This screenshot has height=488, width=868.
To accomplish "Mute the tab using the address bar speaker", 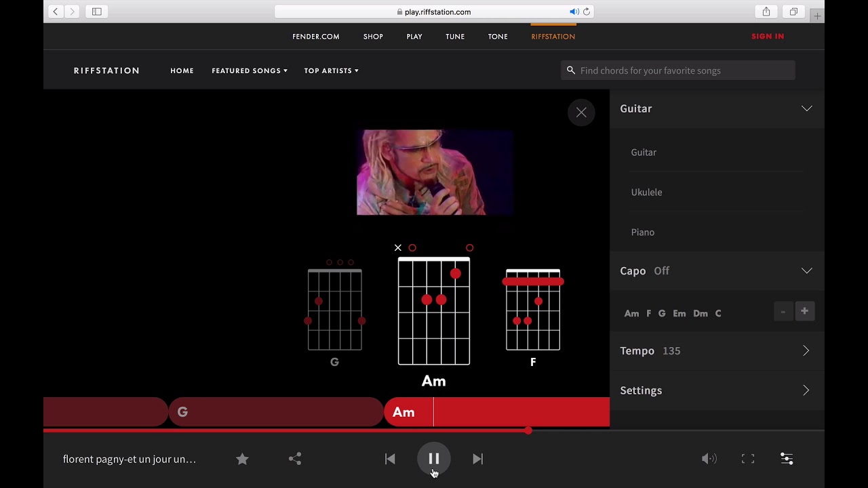I will (x=574, y=12).
